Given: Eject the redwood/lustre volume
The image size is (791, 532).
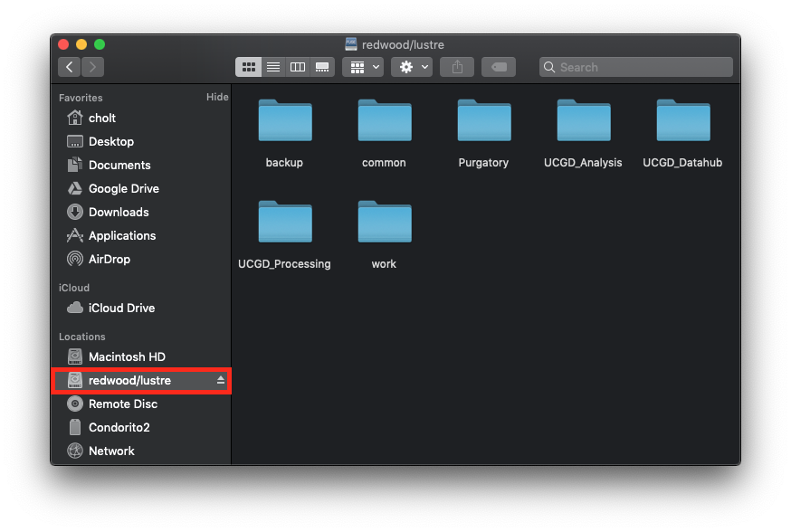Looking at the screenshot, I should click(221, 380).
